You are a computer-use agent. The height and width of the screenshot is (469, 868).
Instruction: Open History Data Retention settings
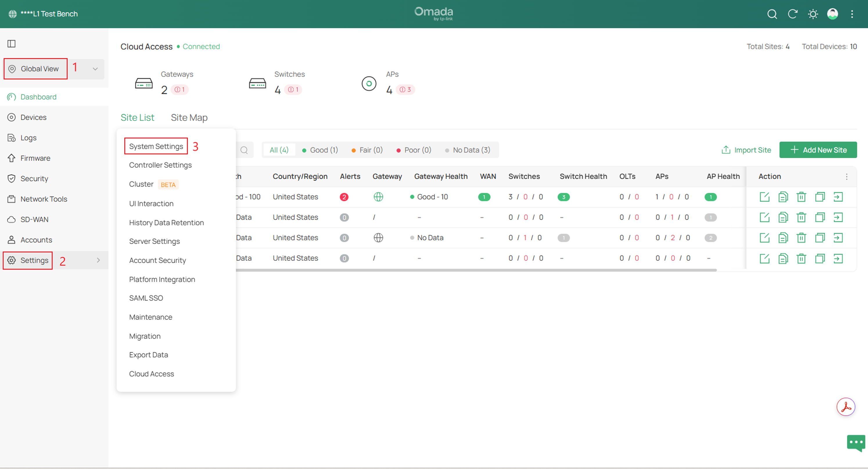(166, 223)
